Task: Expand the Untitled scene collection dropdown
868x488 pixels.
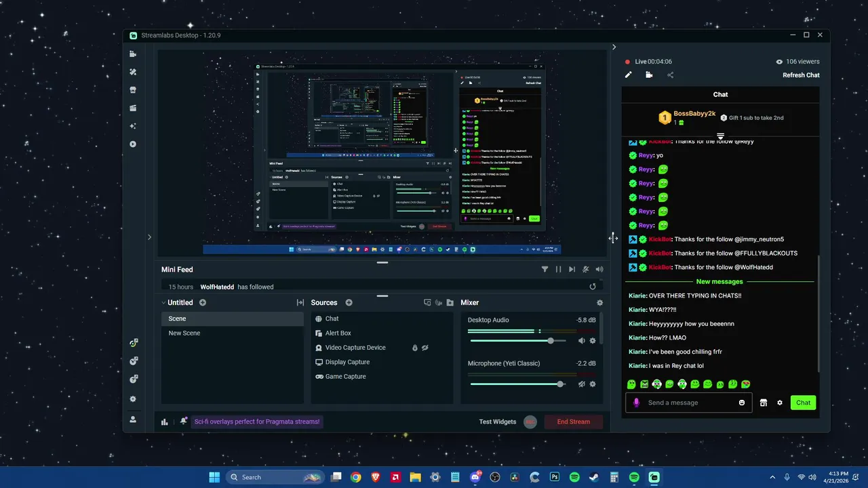Action: tap(163, 303)
